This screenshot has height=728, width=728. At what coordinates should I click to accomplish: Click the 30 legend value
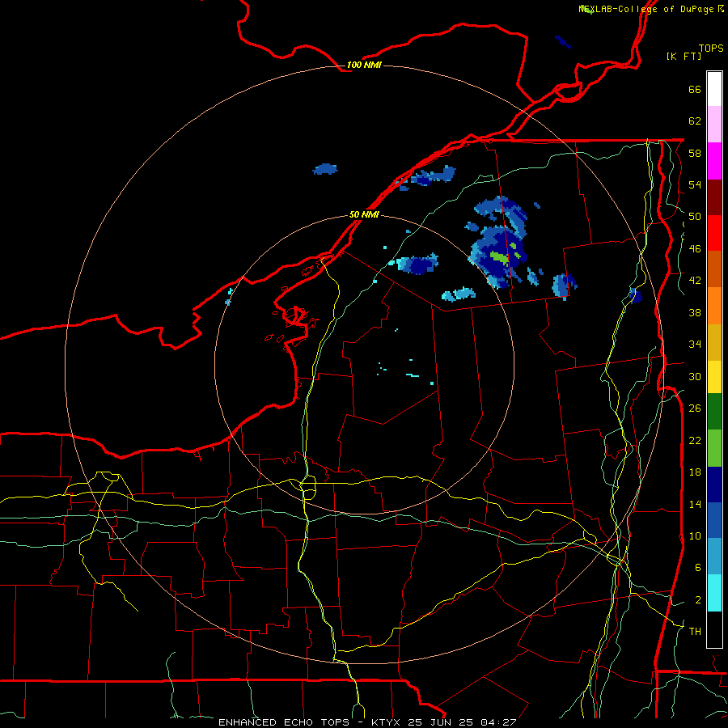(x=695, y=376)
